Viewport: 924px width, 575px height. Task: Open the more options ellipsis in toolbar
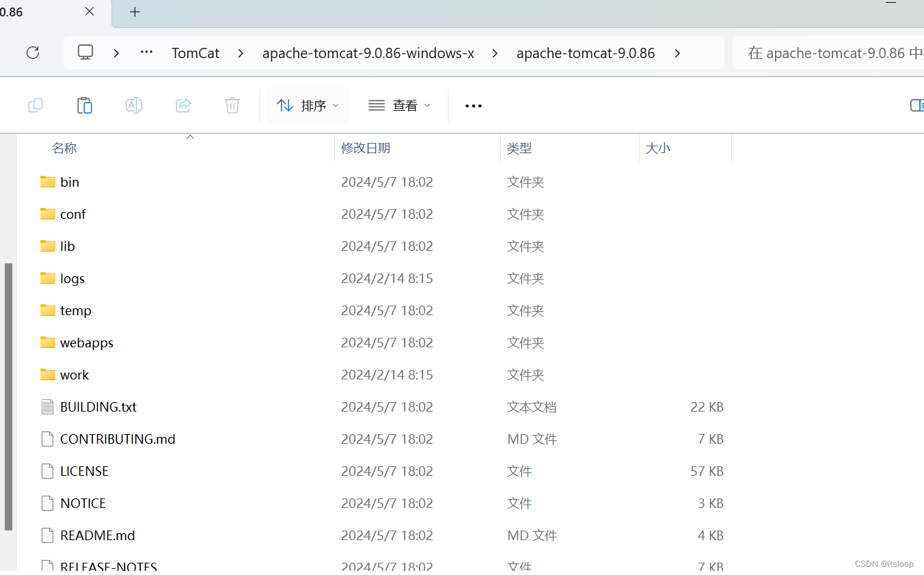pos(474,105)
